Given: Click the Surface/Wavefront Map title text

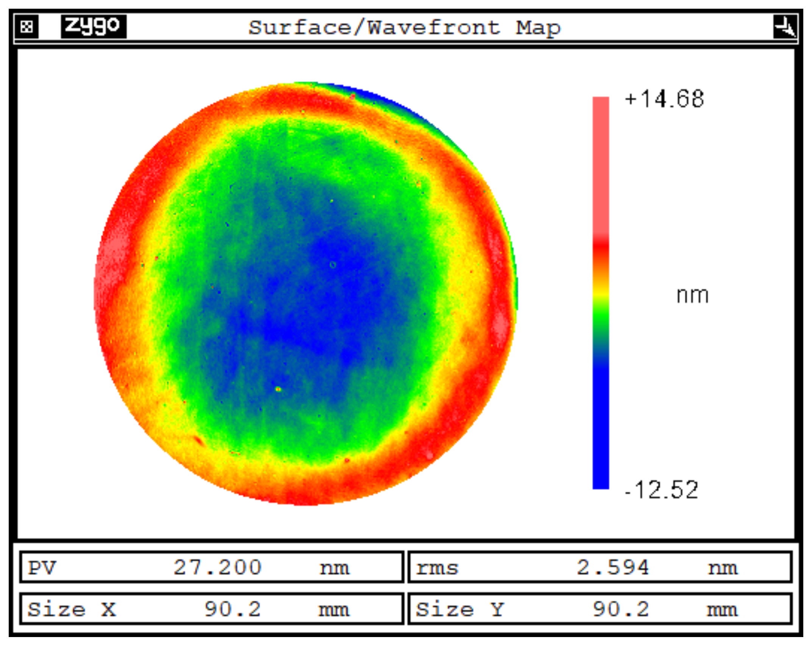Looking at the screenshot, I should point(404,28).
